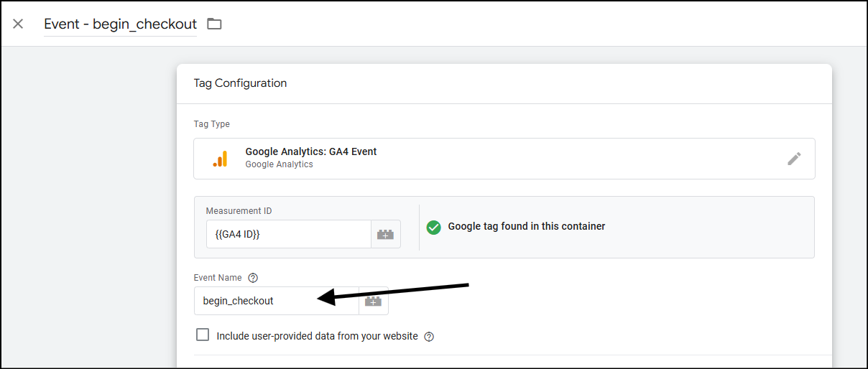Click the Tag Configuration section header
This screenshot has width=868, height=369.
pos(240,83)
